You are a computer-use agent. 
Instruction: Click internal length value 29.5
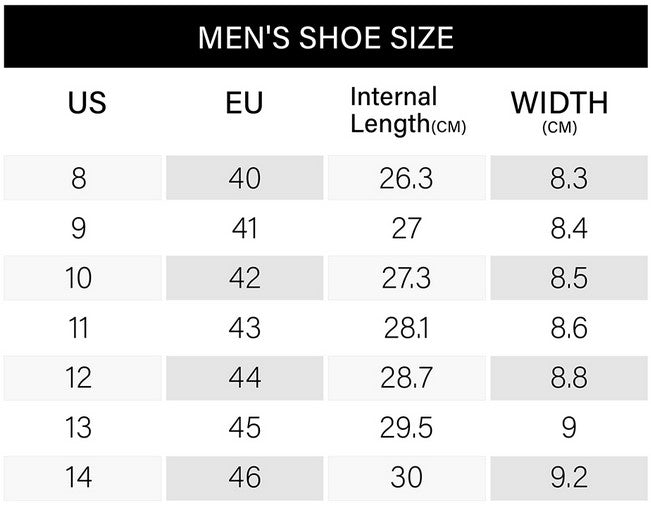point(406,427)
